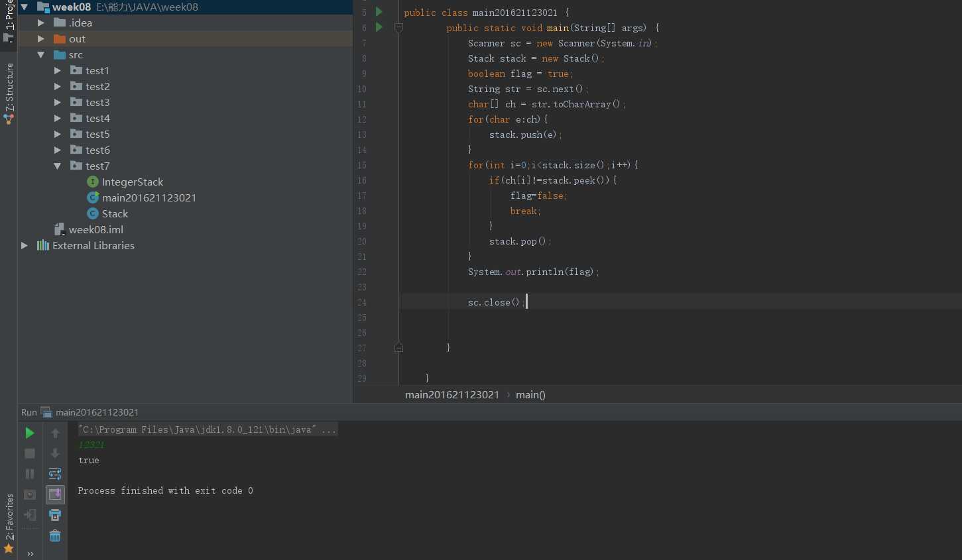This screenshot has width=962, height=560.
Task: Select the IntegerStack interface icon
Action: [93, 182]
